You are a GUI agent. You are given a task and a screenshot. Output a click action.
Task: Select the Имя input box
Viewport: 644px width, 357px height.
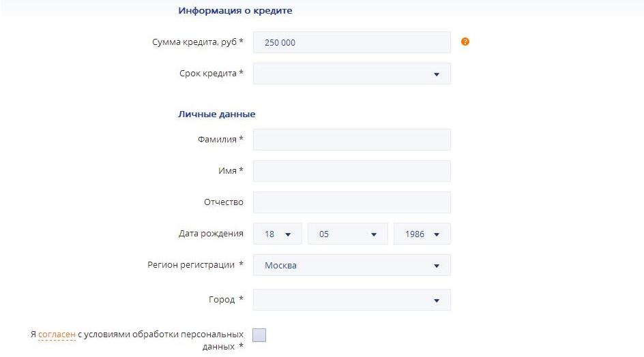351,171
